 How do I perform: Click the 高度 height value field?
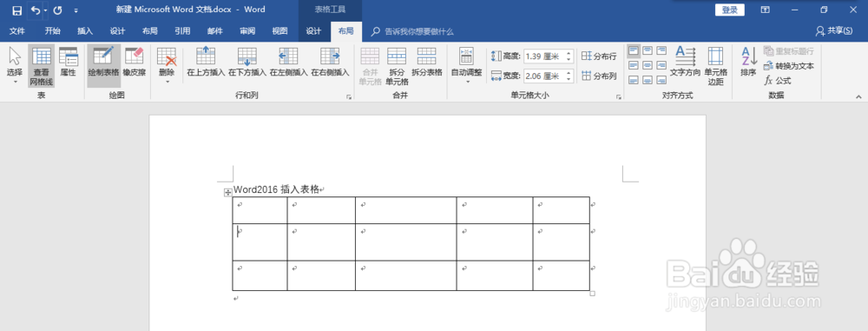[x=543, y=56]
